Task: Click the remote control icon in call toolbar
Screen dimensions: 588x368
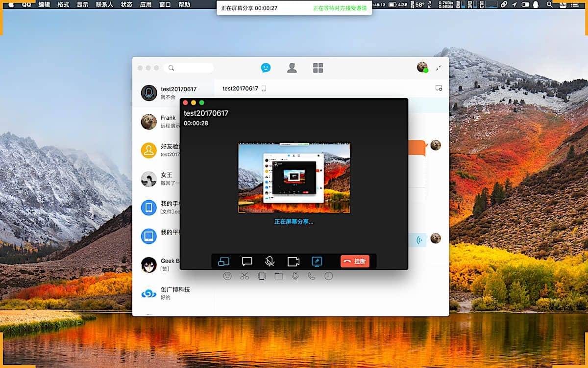Action: point(223,262)
